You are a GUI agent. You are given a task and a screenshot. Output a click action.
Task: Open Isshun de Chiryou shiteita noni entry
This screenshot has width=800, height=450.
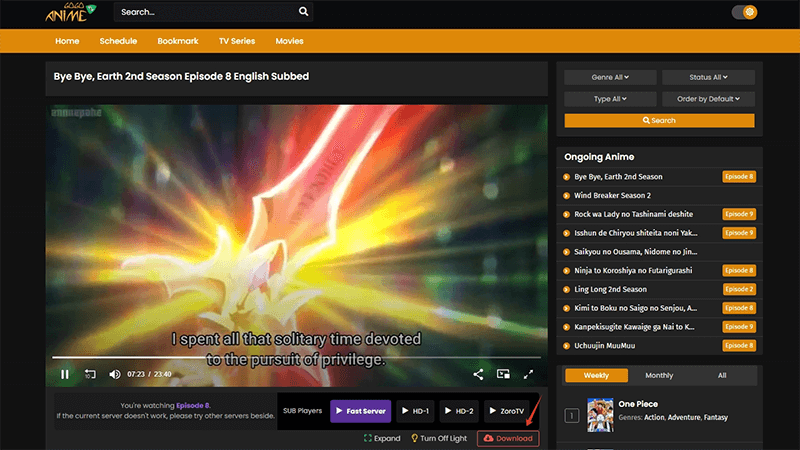[x=636, y=233]
